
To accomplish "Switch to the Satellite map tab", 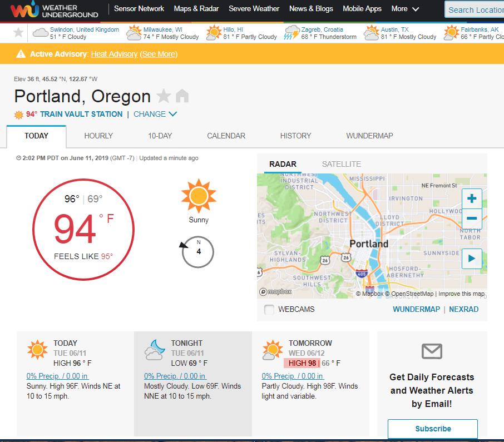I will click(342, 164).
